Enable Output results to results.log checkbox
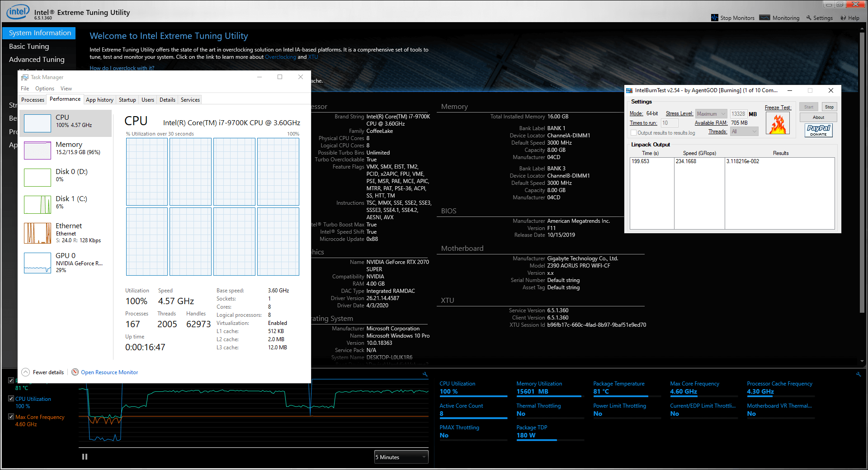 633,133
